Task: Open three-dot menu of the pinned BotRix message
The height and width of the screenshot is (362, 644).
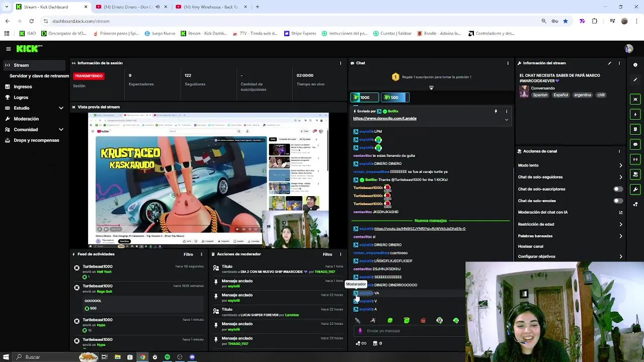Action: click(x=507, y=111)
